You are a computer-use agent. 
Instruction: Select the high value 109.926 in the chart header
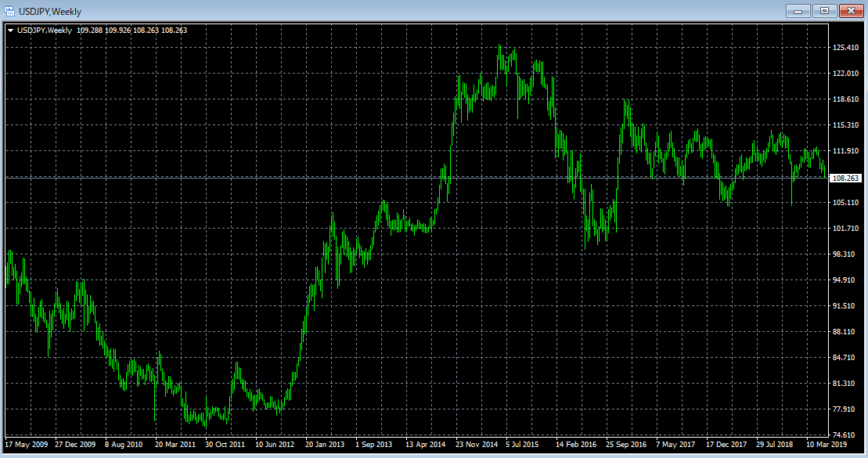click(118, 31)
